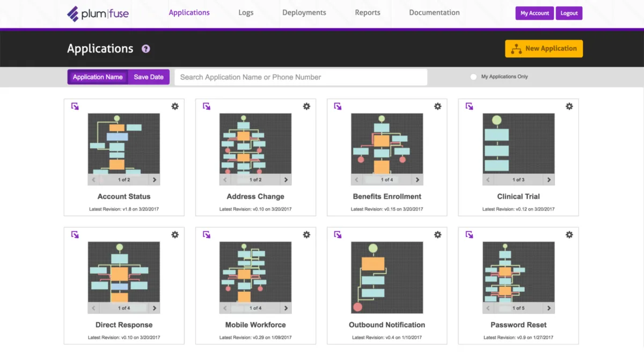This screenshot has width=644, height=353.
Task: Open the settings gear on Mobile Workforce card
Action: 306,234
